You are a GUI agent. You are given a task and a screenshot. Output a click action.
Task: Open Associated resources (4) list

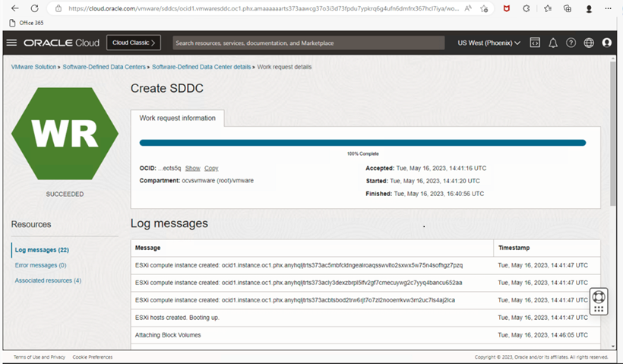point(48,280)
